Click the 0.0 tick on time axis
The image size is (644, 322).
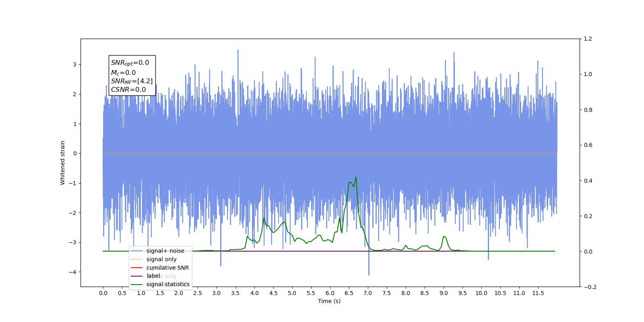tap(103, 293)
